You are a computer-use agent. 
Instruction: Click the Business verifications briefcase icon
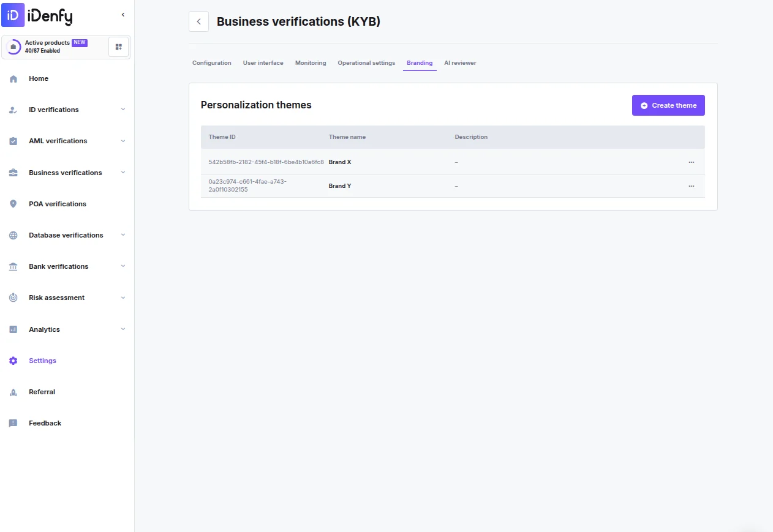click(x=13, y=173)
